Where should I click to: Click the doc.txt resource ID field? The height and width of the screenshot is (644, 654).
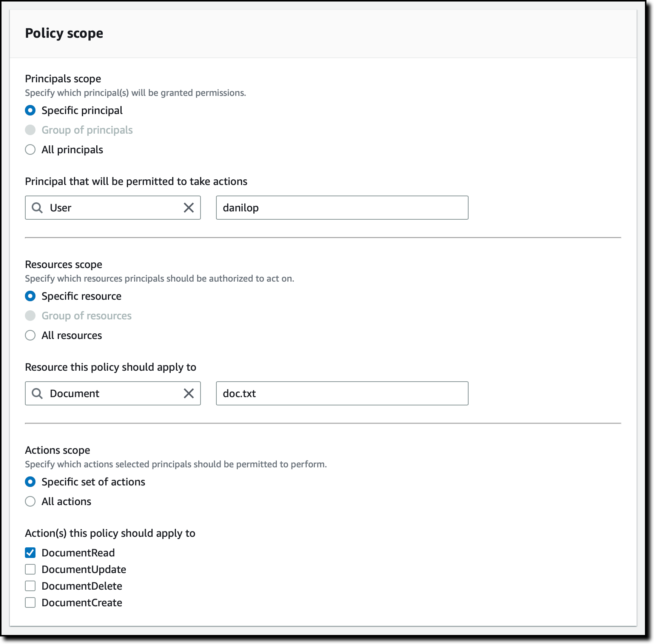342,393
